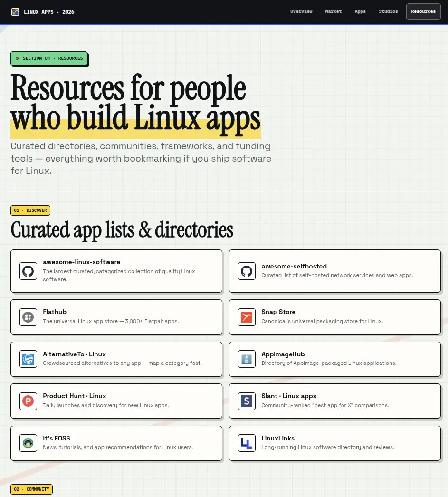Screen dimensions: 448x497
Task: Open the awesome-linux-software title link
Action: pyautogui.click(x=82, y=262)
